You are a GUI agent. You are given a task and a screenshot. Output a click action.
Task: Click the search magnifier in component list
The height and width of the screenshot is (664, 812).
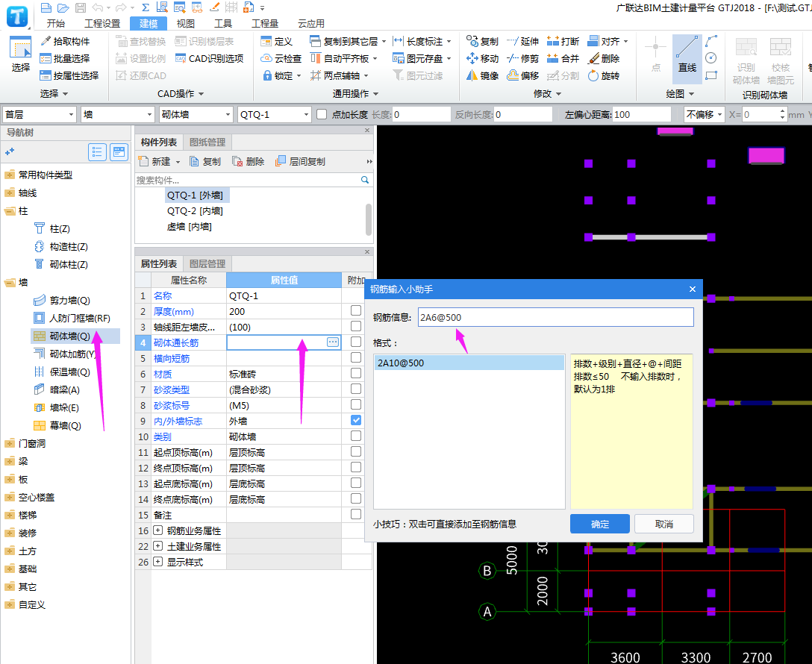tap(365, 180)
